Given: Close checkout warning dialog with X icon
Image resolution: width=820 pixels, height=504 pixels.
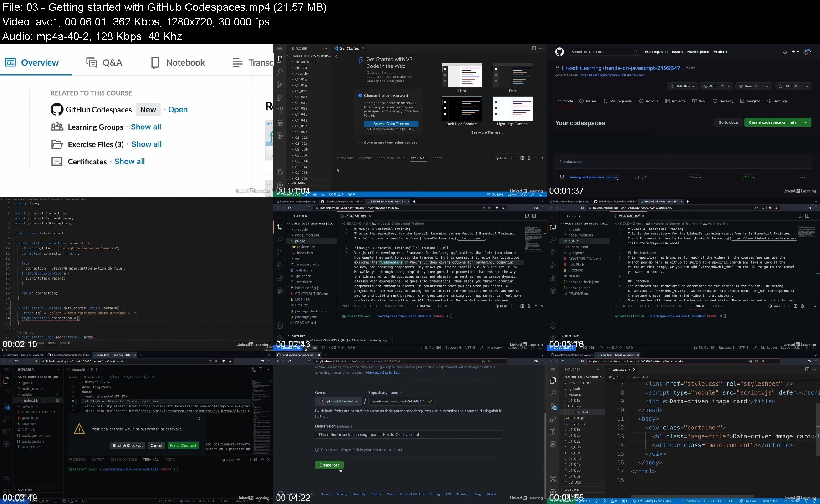Looking at the screenshot, I should click(200, 419).
